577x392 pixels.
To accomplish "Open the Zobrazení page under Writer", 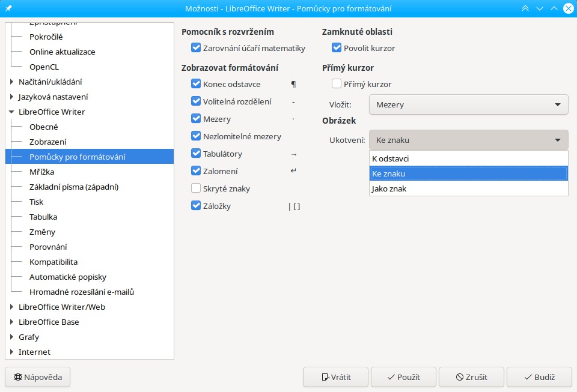I will point(48,142).
